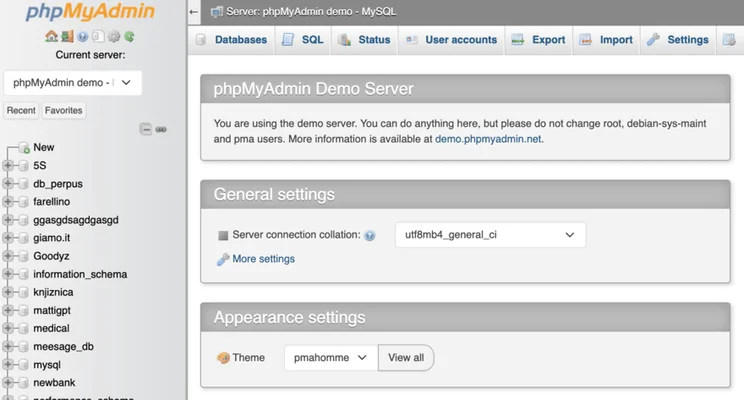This screenshot has height=400, width=744.
Task: Expand the information_schema database node
Action: (8, 274)
